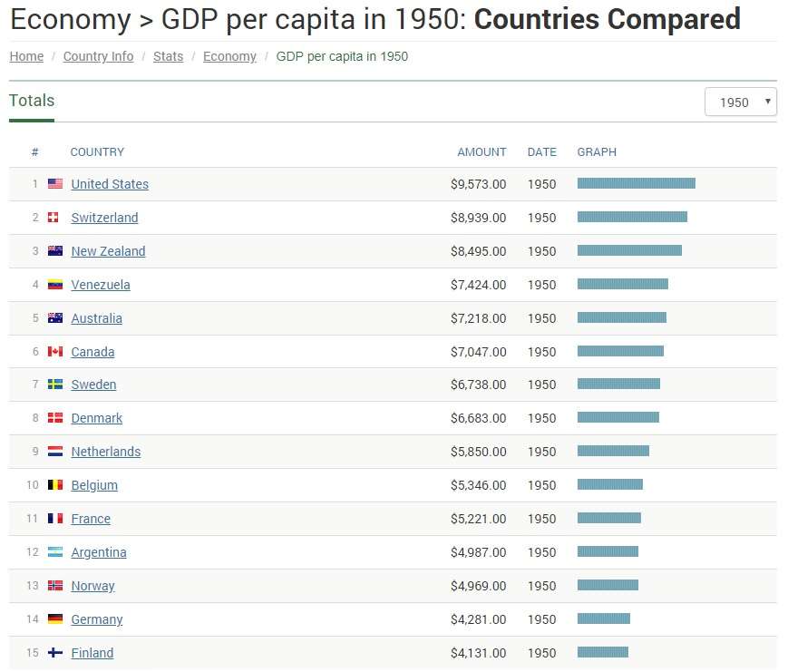Viewport: 788px width, 672px height.
Task: Navigate to Stats breadcrumb
Action: 168,56
